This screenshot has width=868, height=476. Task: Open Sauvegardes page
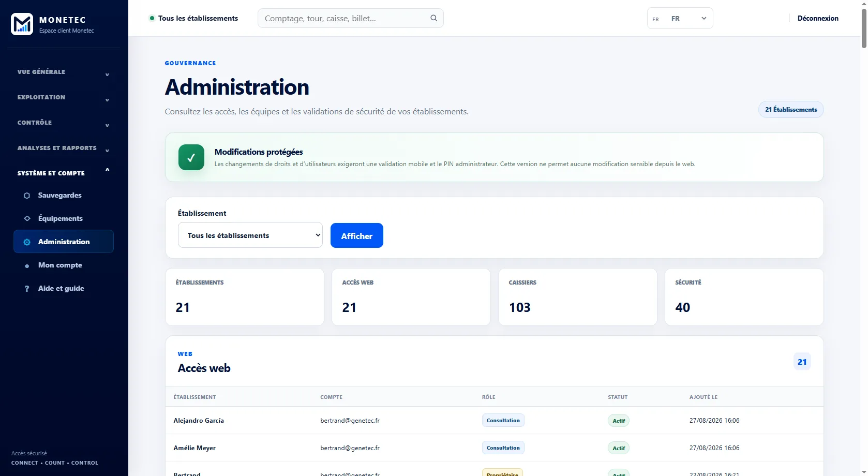(63, 195)
